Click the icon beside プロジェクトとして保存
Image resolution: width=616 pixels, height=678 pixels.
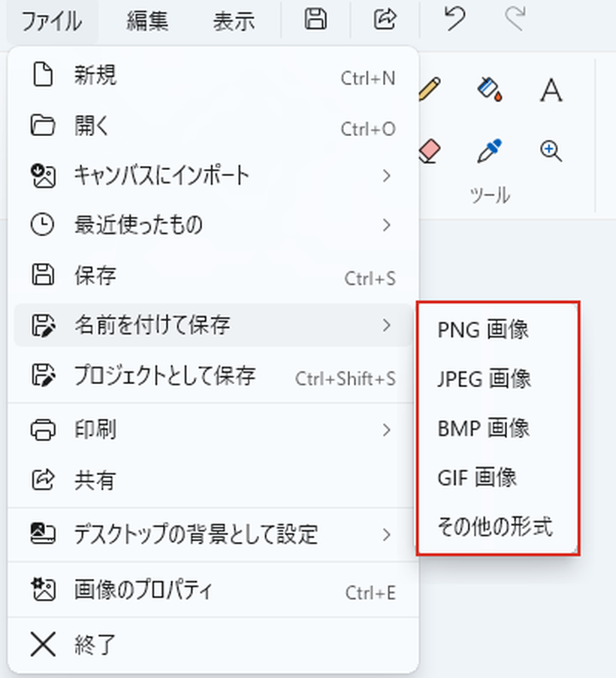(44, 375)
